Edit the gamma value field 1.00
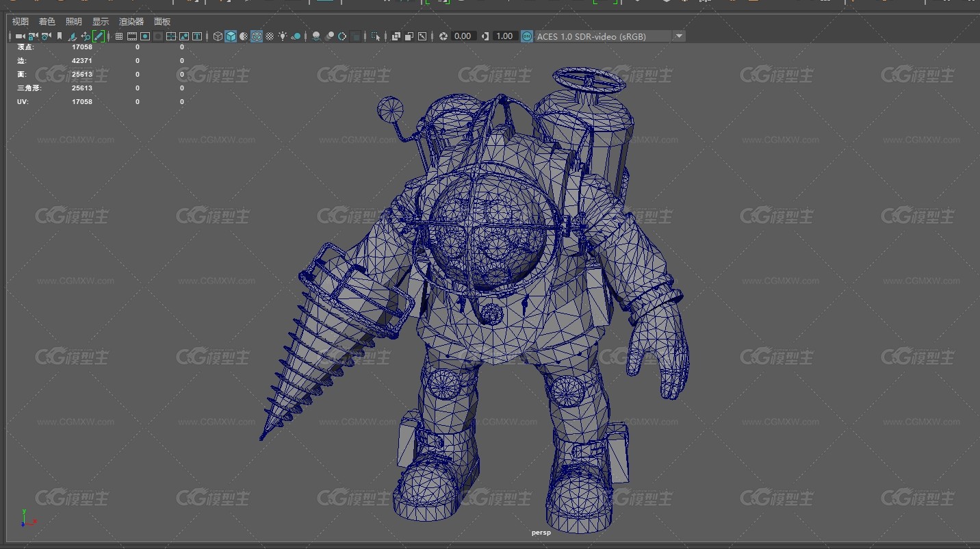Viewport: 980px width, 549px height. [x=505, y=36]
